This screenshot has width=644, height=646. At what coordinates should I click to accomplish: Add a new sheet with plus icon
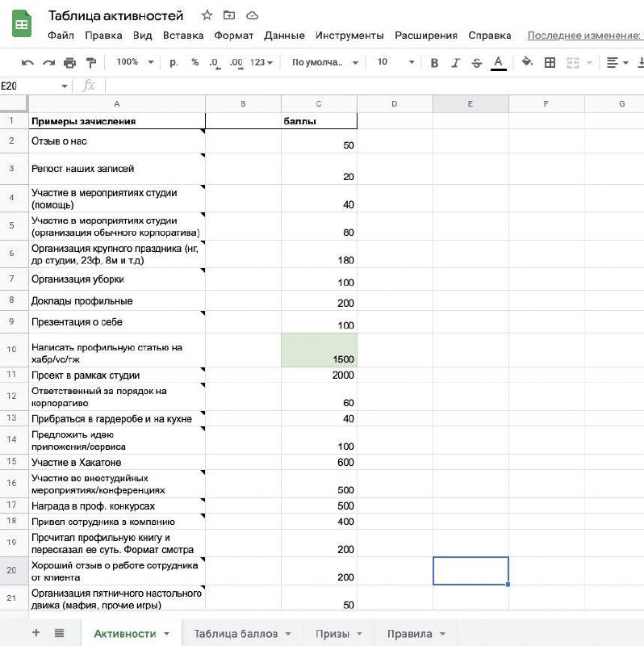pyautogui.click(x=36, y=633)
